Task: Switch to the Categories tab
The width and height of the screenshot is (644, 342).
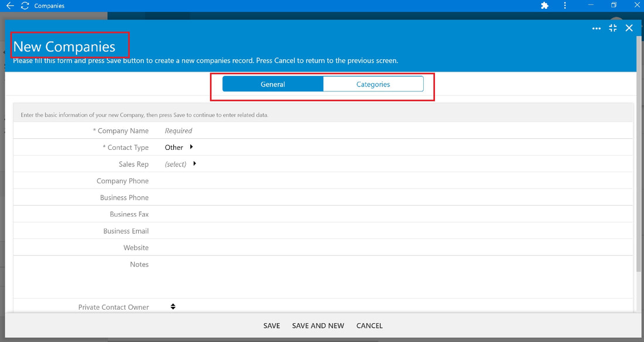Action: [x=373, y=84]
